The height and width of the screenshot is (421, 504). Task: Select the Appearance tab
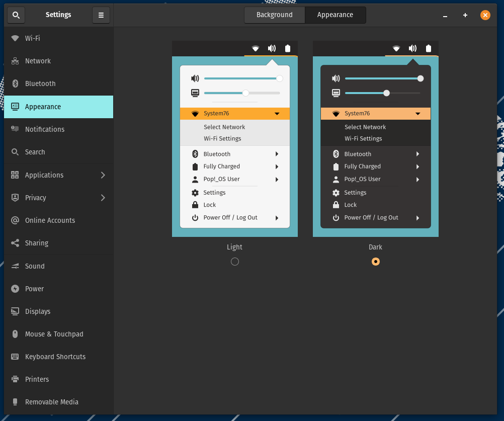(335, 15)
